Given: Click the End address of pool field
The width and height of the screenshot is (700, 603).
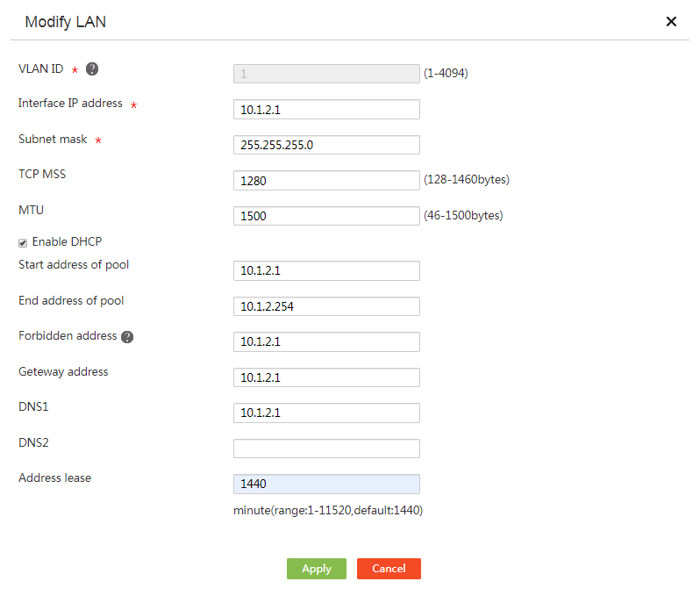Looking at the screenshot, I should 326,306.
